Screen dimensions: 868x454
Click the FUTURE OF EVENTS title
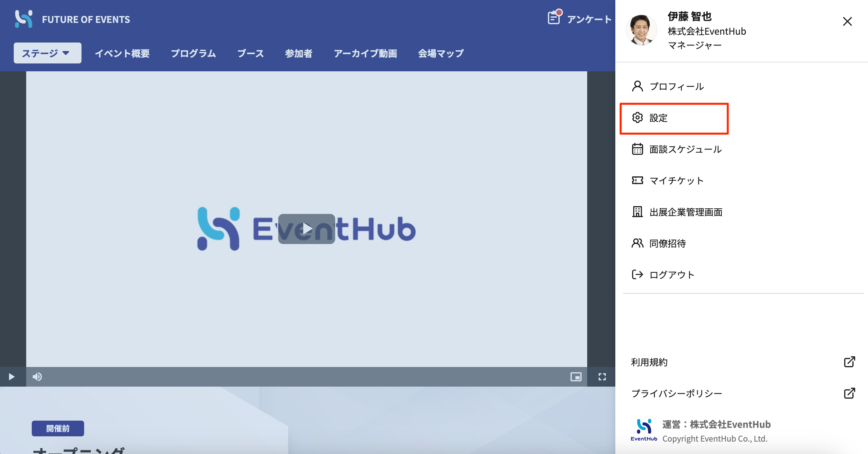(x=86, y=19)
